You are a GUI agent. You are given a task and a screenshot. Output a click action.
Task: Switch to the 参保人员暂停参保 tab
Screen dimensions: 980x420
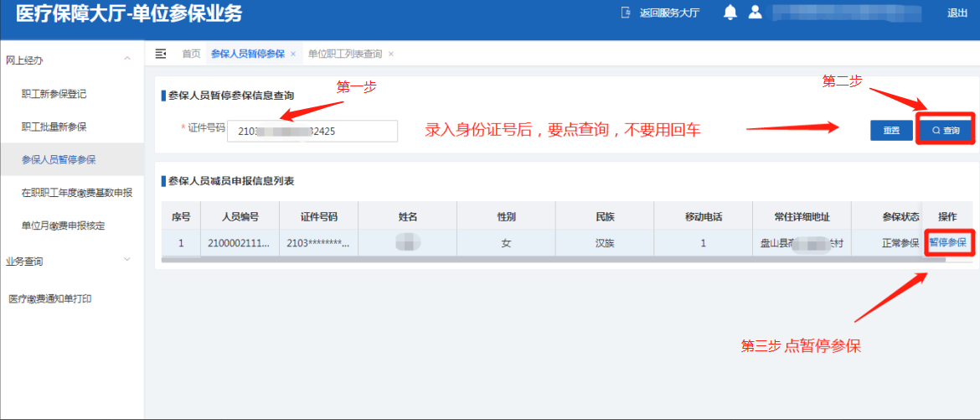tap(248, 54)
